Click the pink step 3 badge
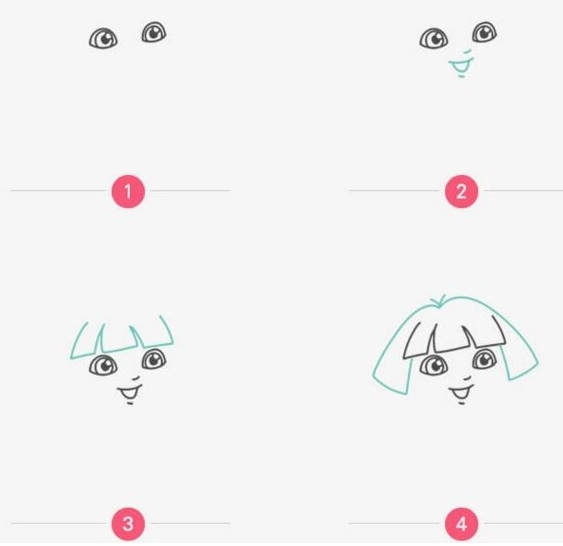Image resolution: width=563 pixels, height=546 pixels. (128, 524)
